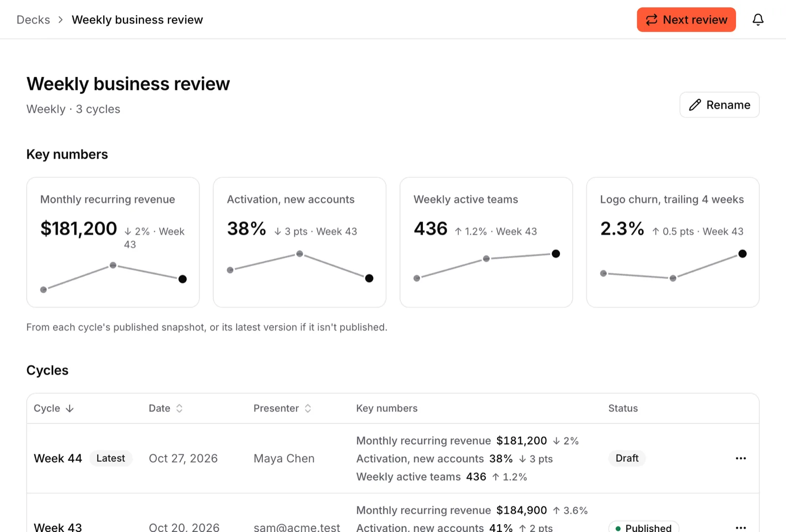Click the Next review button
This screenshot has height=532, width=786.
click(x=686, y=20)
